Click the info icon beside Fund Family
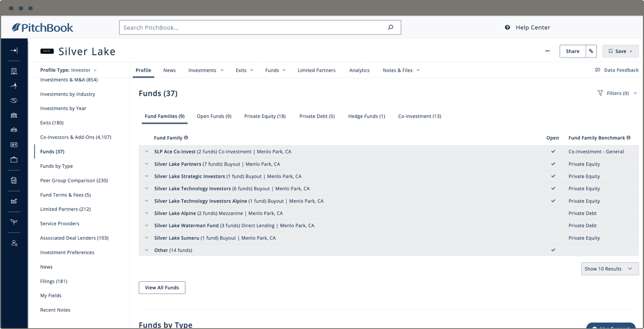 click(186, 138)
